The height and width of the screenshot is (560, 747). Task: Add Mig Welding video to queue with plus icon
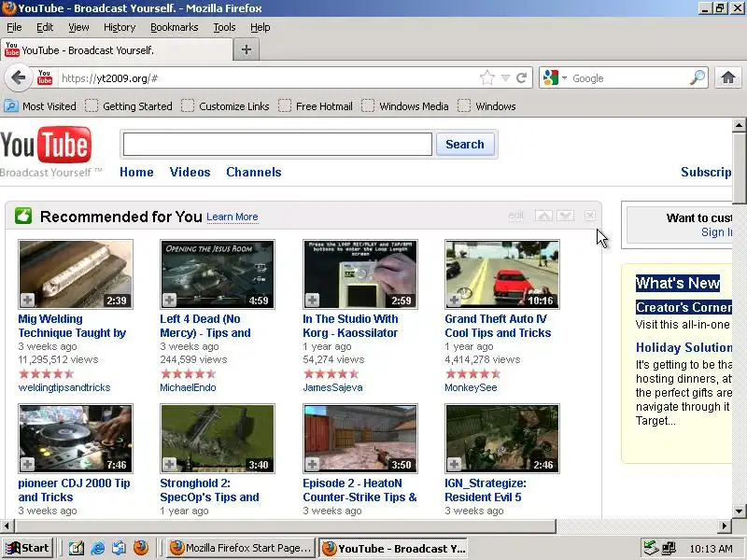tap(27, 300)
